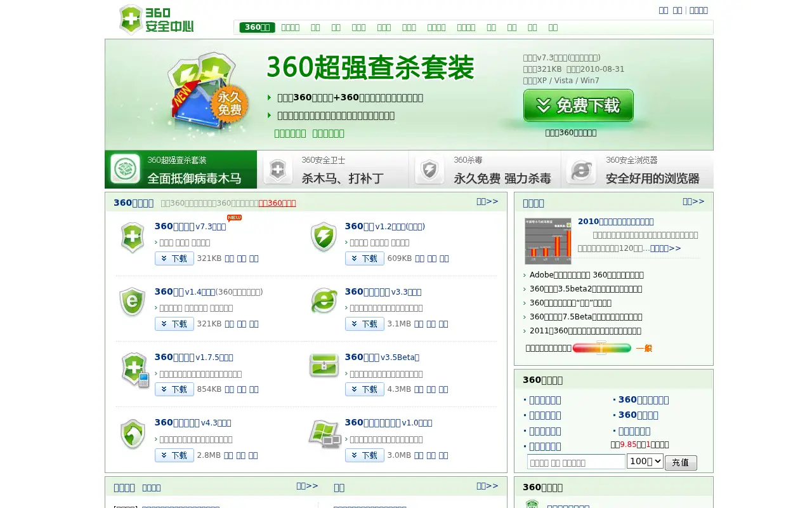The width and height of the screenshot is (812, 508).
Task: Click the shield with phone icon beside v1.7.5
Action: [134, 370]
